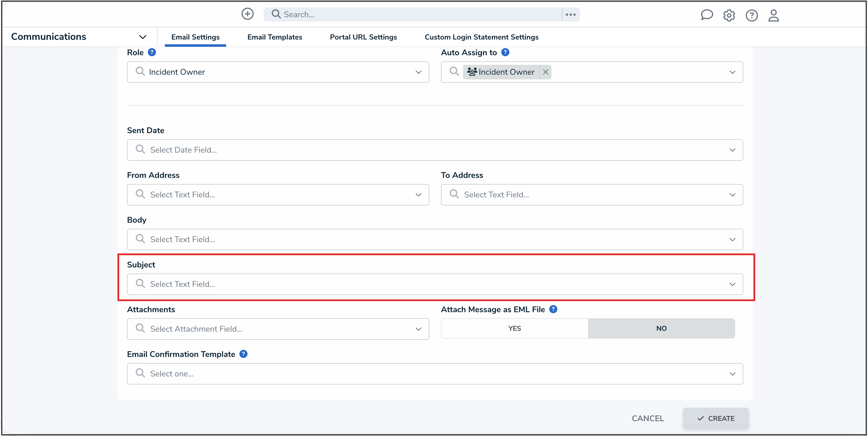Open the Subject text field dropdown

click(733, 284)
